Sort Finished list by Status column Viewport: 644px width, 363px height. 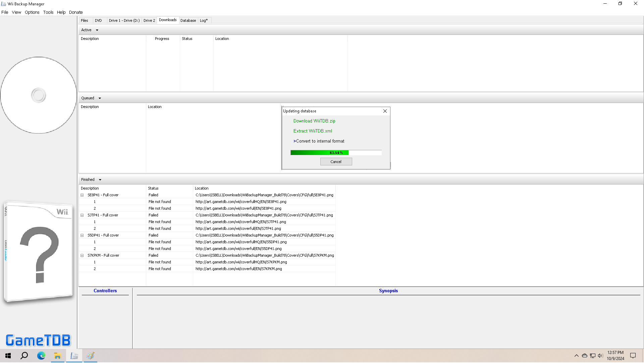point(169,189)
